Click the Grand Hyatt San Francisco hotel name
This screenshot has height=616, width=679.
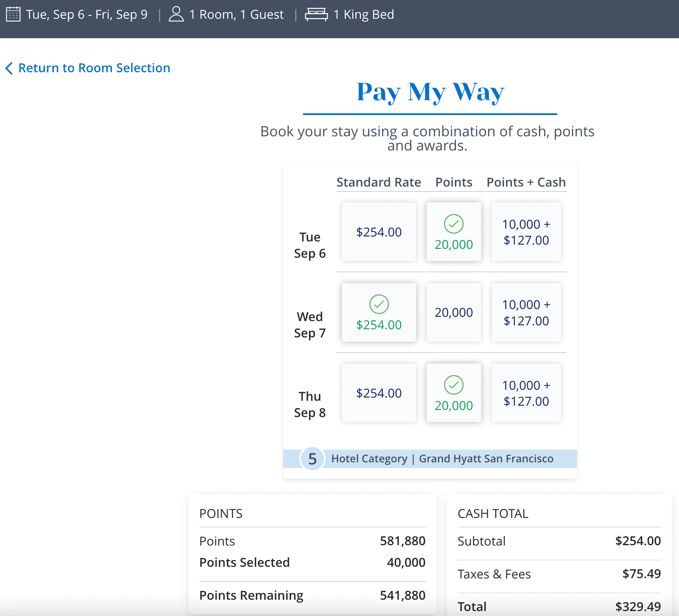[x=486, y=458]
